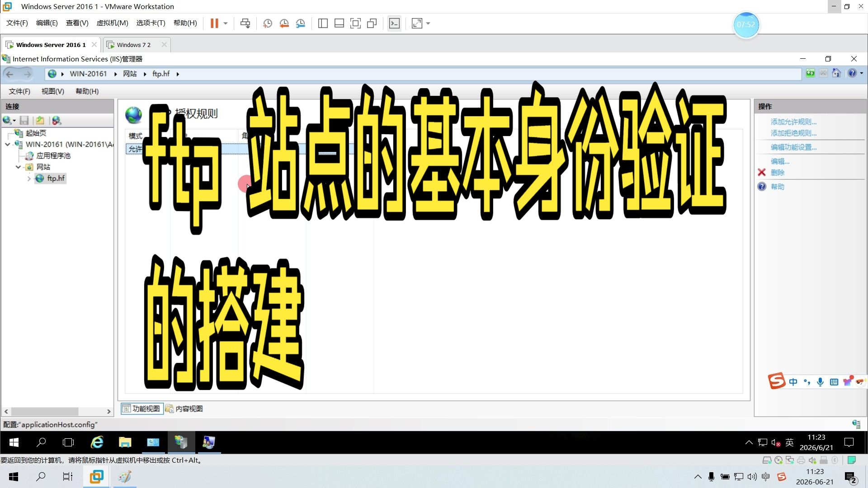Open VMware 文件(F) menu
868x488 pixels.
[17, 23]
